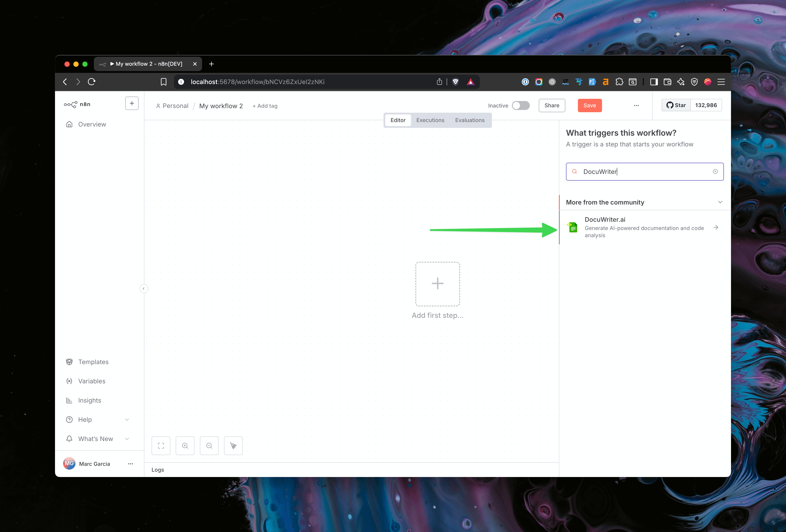
Task: Activate the workflow with the Inactive toggle
Action: [521, 105]
